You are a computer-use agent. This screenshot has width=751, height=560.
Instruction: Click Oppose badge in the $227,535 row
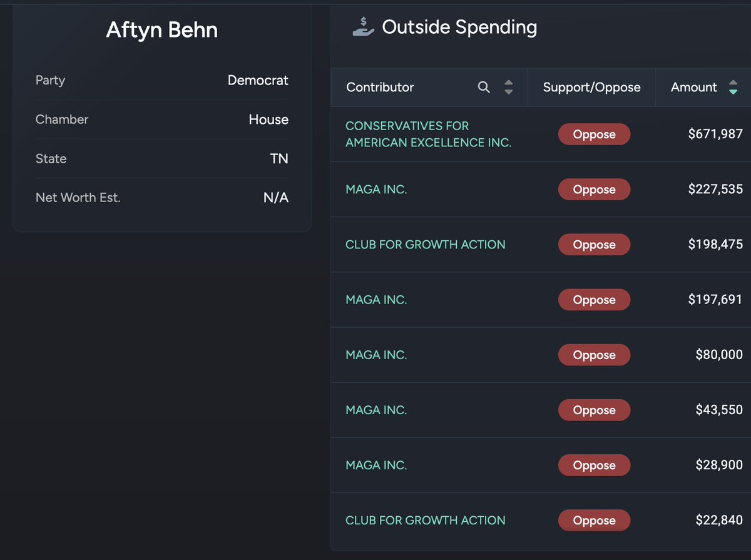pyautogui.click(x=594, y=190)
